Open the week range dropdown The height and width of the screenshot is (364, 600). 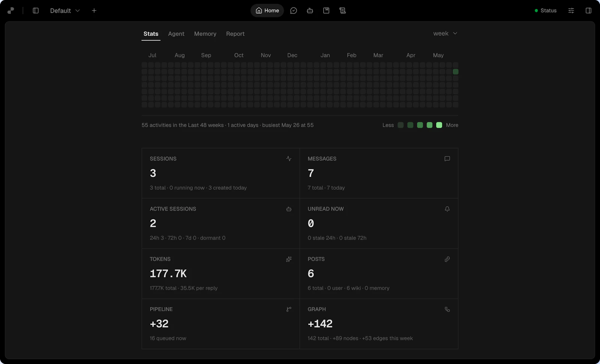(445, 33)
